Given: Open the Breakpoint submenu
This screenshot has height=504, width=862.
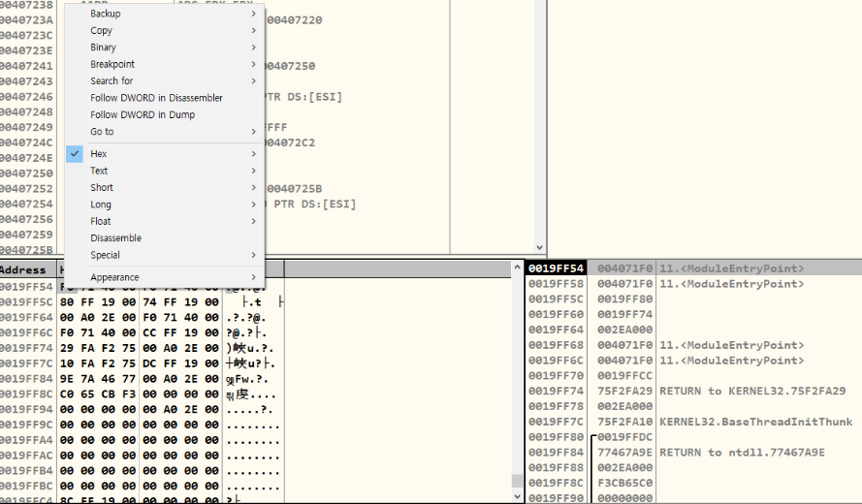Looking at the screenshot, I should (x=165, y=64).
